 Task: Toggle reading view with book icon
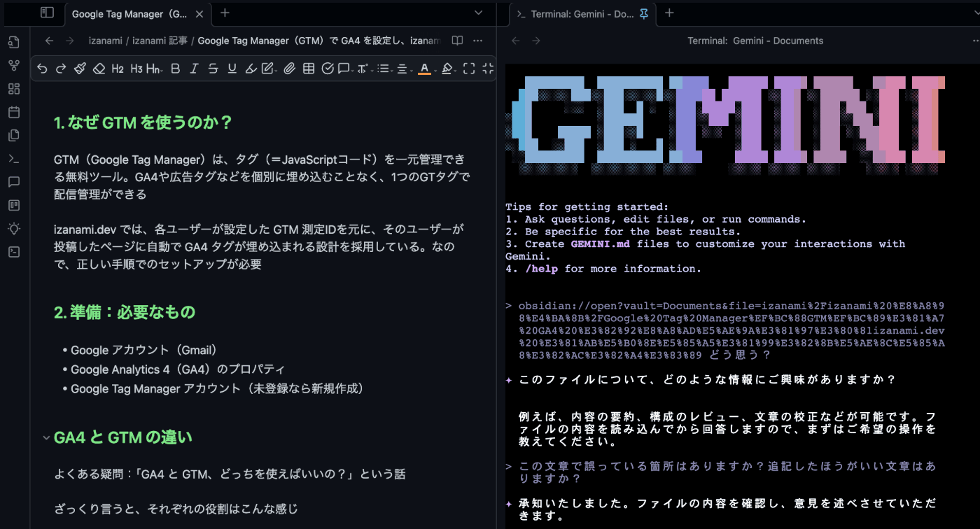coord(457,41)
